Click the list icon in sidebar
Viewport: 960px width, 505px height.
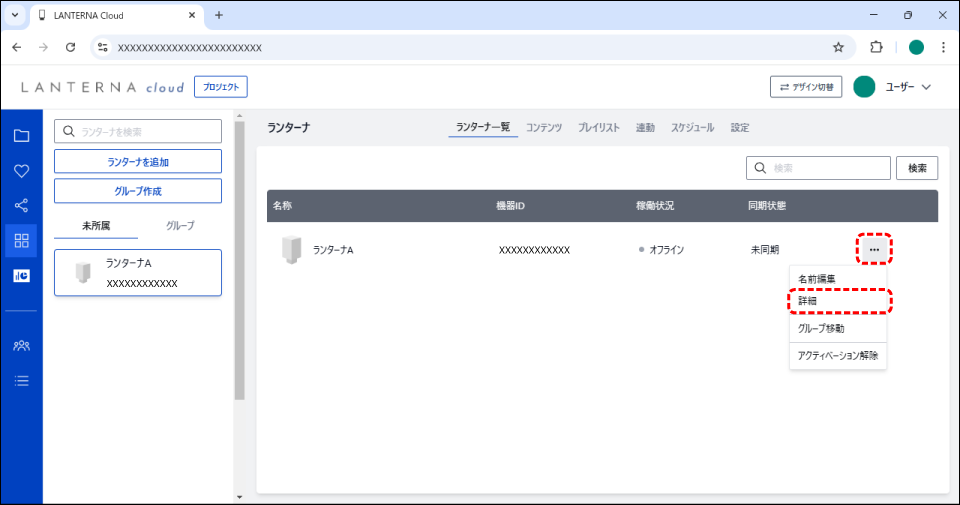(x=21, y=380)
